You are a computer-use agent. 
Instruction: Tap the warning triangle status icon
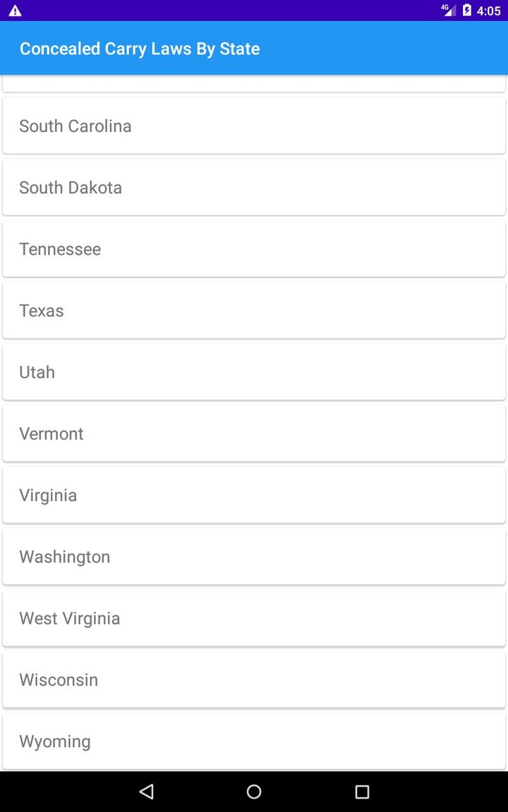pyautogui.click(x=15, y=11)
